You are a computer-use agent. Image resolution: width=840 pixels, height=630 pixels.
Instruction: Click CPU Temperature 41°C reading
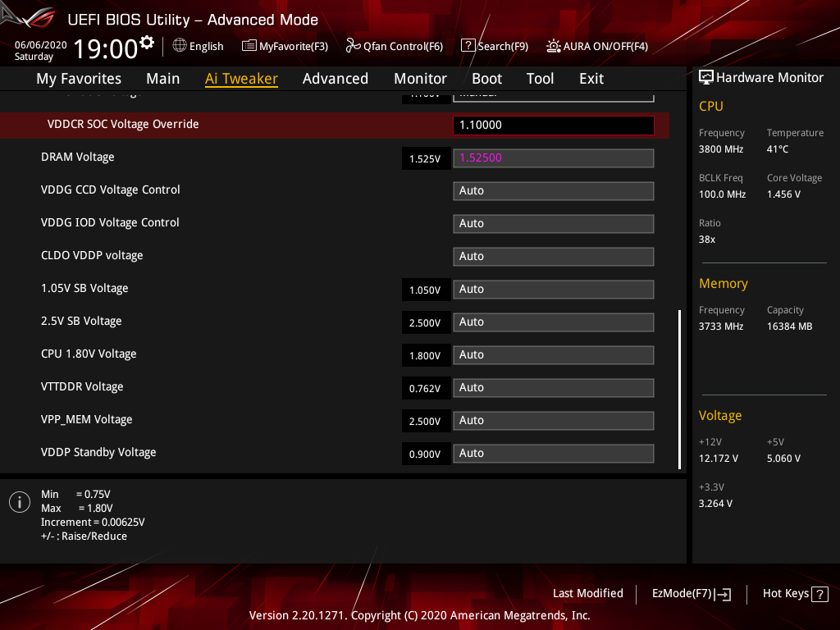pos(778,149)
